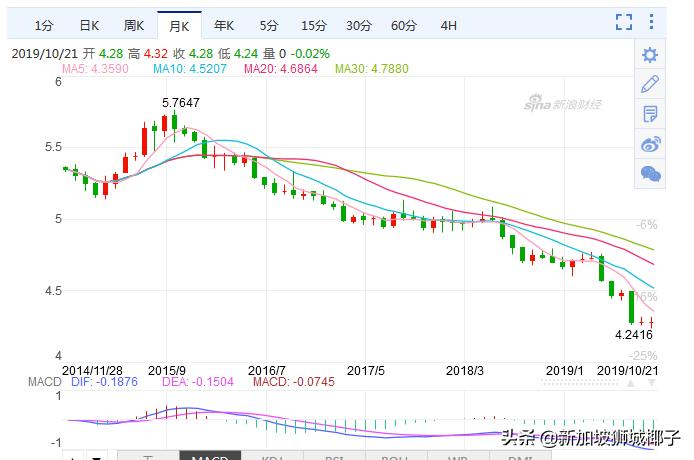The height and width of the screenshot is (460, 694).
Task: Switch to the 4H chart tab
Action: 448,26
